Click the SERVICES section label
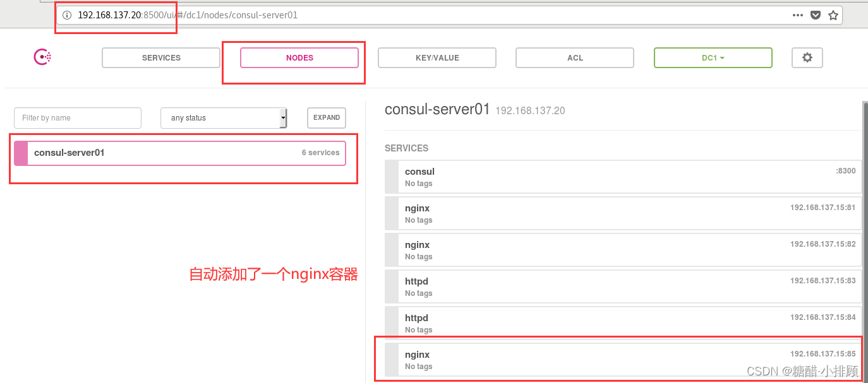This screenshot has height=383, width=868. [x=406, y=148]
